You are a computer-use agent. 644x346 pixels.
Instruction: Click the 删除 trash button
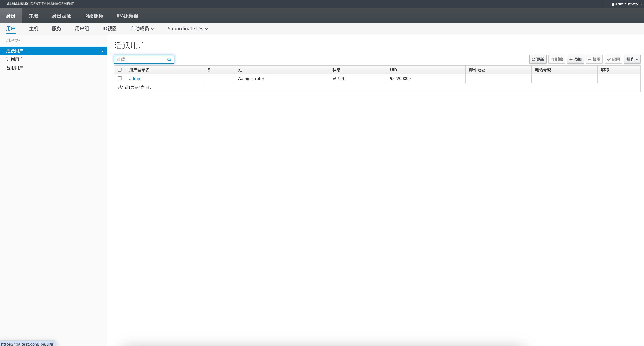tap(557, 59)
